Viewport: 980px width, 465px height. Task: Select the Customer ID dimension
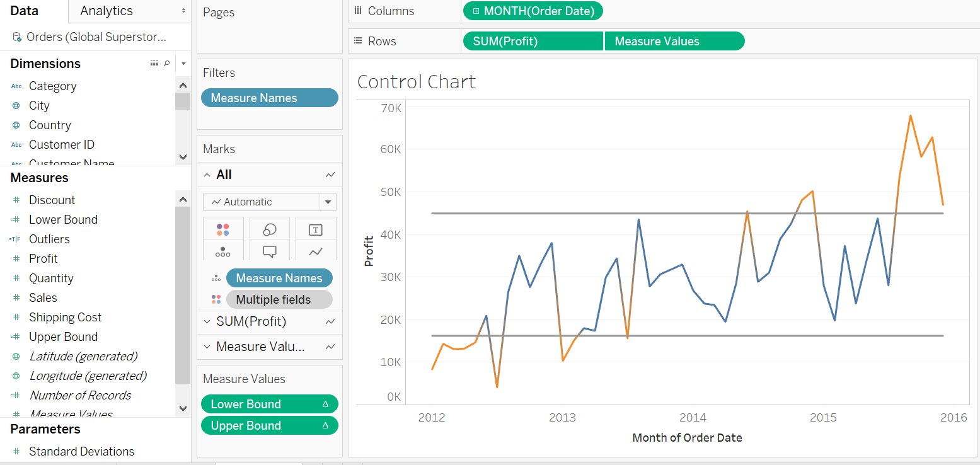pyautogui.click(x=62, y=145)
